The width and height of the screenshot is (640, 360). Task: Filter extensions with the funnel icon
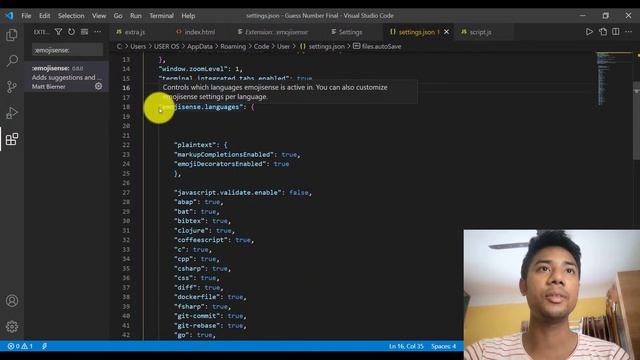coord(58,32)
